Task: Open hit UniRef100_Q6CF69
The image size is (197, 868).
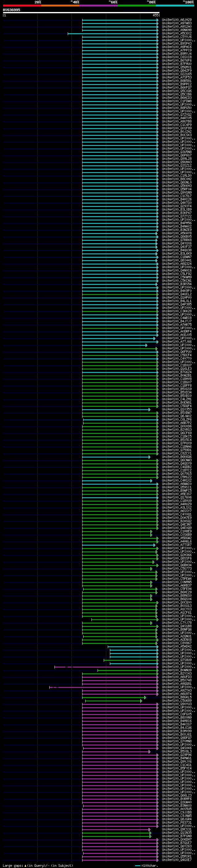Action: click(x=176, y=433)
